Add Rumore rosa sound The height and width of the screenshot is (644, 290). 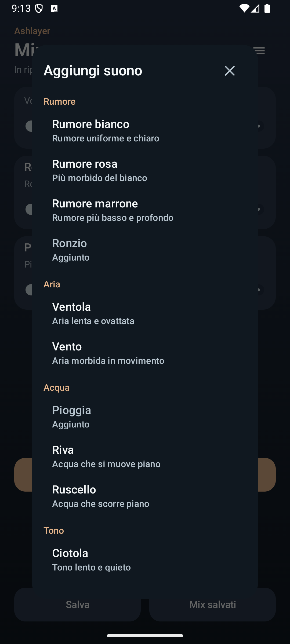145,170
